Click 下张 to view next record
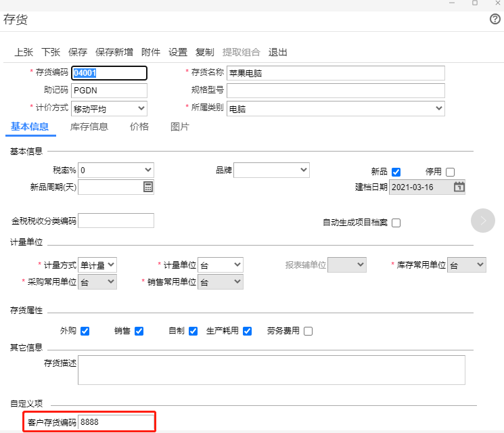This screenshot has height=433, width=504. pos(51,52)
